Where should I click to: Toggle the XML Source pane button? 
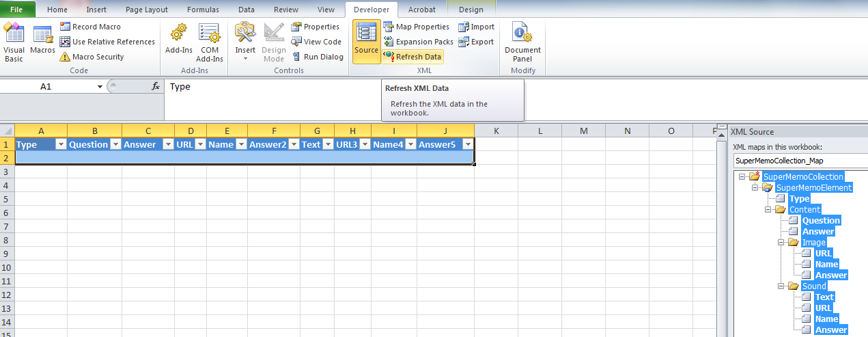coord(367,42)
